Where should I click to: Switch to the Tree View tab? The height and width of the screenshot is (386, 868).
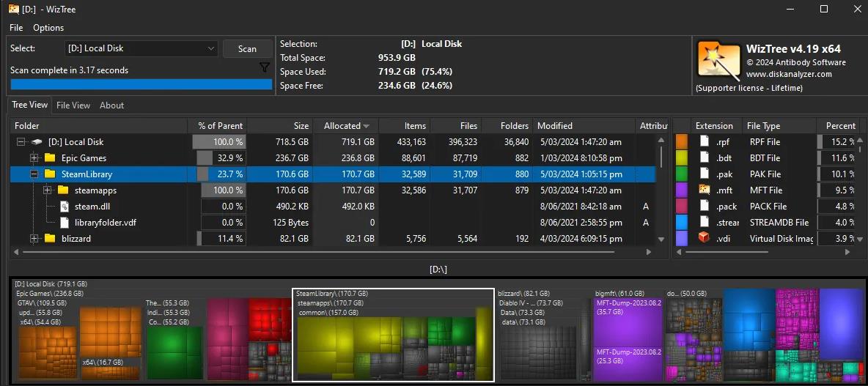tap(30, 105)
